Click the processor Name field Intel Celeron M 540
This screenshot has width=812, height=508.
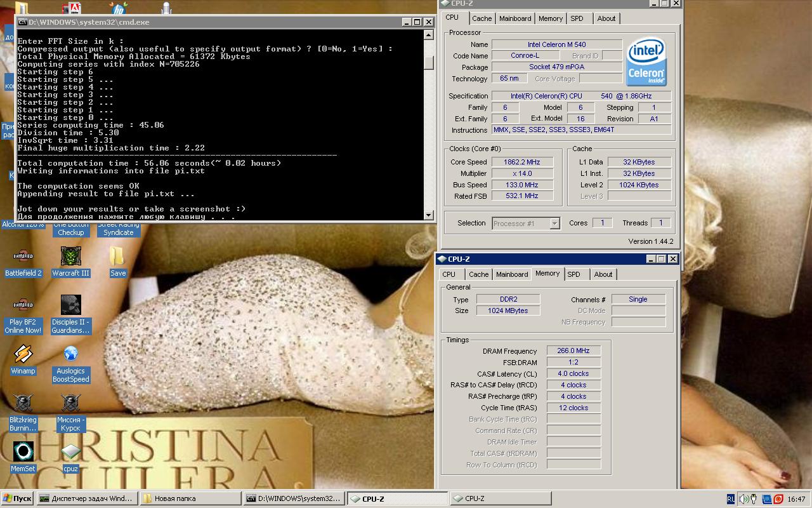(x=557, y=44)
